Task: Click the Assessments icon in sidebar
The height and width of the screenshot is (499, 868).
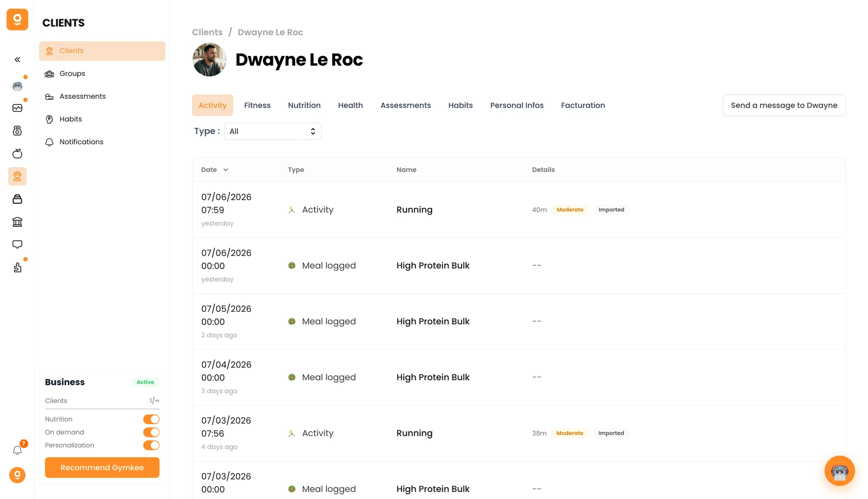Action: [x=49, y=97]
